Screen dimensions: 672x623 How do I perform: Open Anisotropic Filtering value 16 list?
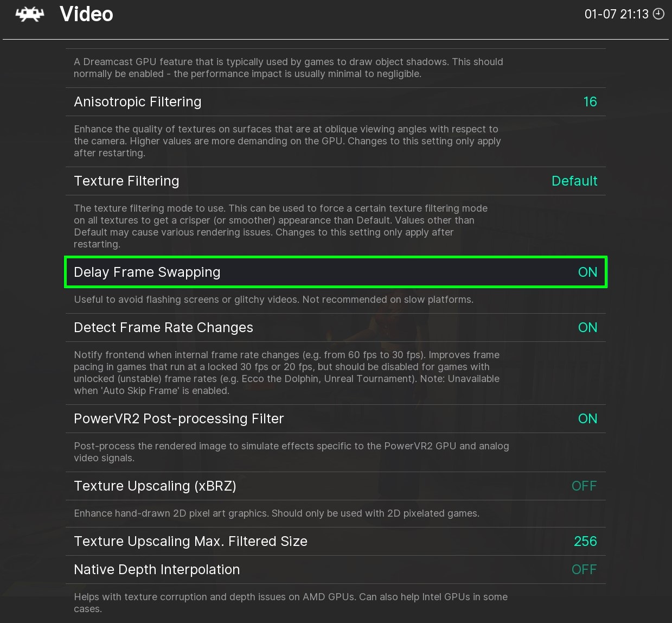pyautogui.click(x=590, y=102)
